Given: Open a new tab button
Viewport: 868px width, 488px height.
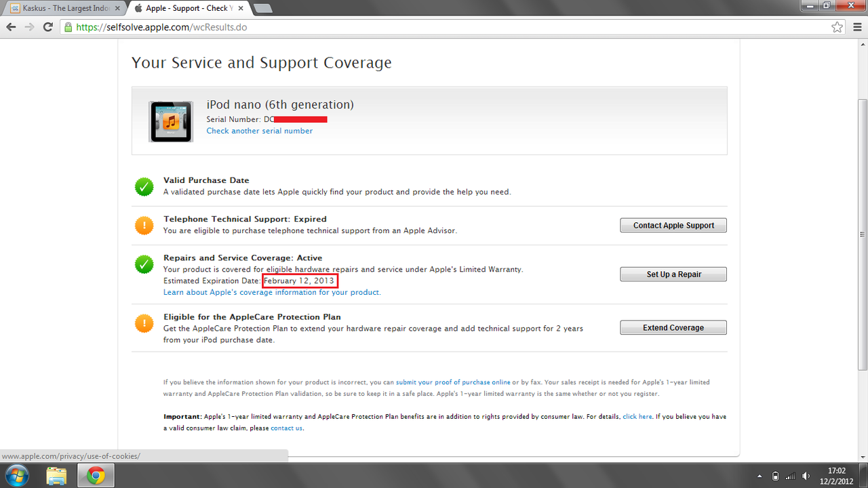Looking at the screenshot, I should point(262,9).
